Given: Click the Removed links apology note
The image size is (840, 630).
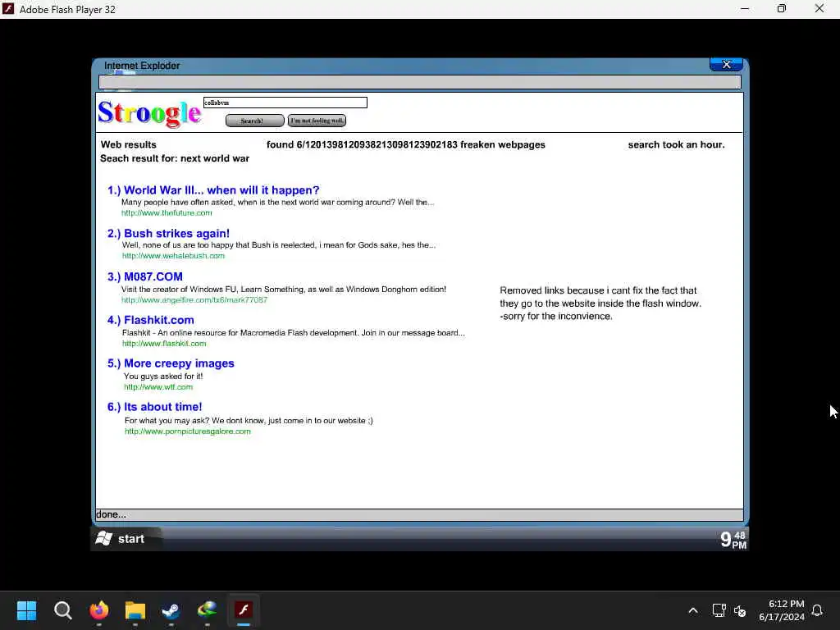Looking at the screenshot, I should coord(600,304).
